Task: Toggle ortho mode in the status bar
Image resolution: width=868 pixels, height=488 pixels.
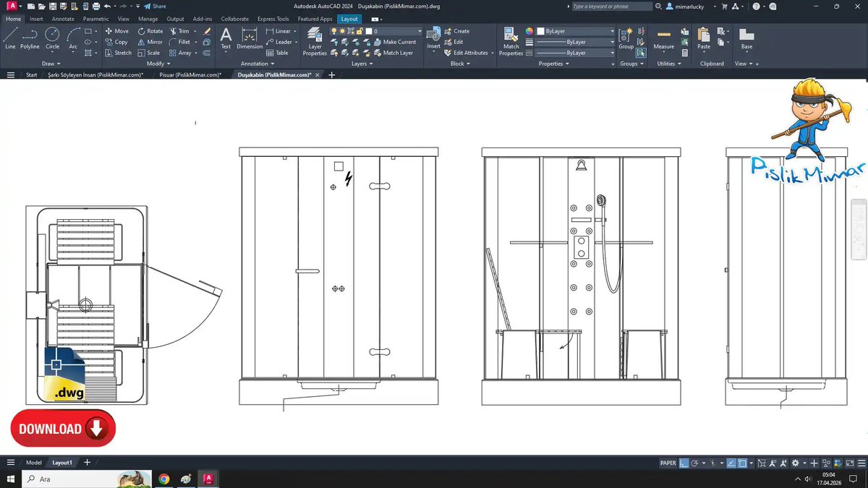Action: (x=731, y=463)
